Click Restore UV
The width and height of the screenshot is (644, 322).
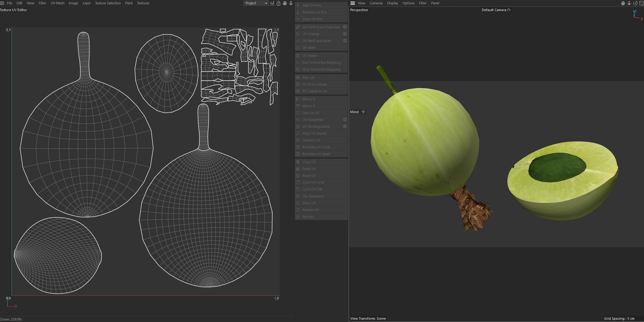(x=321, y=210)
